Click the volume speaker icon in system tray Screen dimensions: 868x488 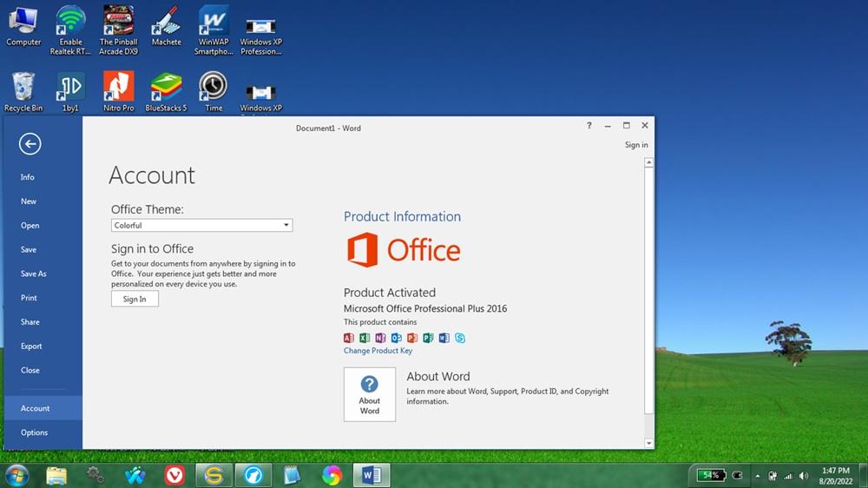[803, 476]
